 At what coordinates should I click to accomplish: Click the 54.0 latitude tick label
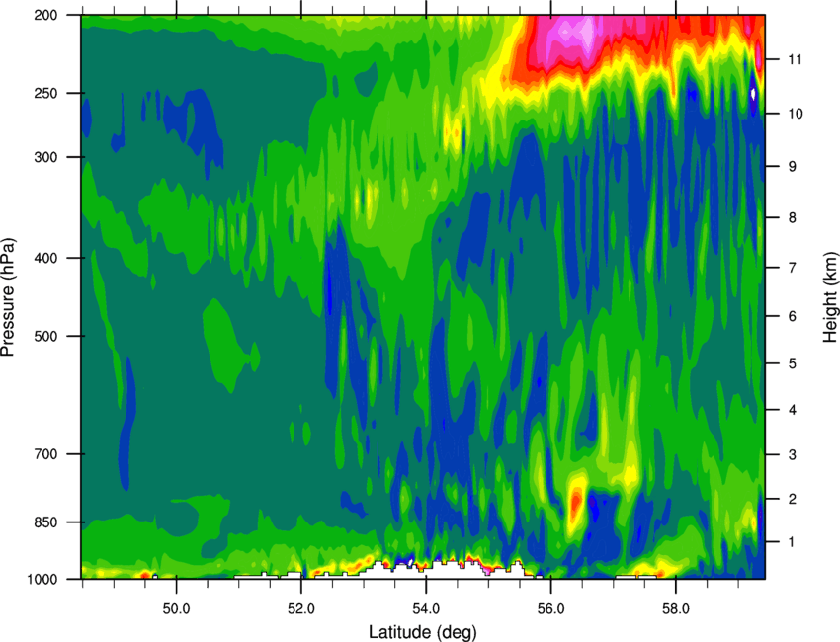tap(426, 608)
